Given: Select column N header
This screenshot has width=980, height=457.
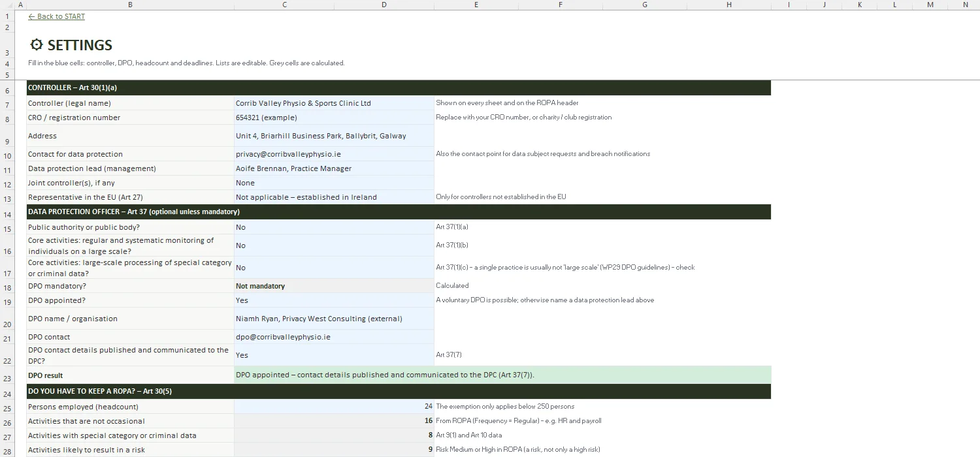Looking at the screenshot, I should pyautogui.click(x=965, y=5).
